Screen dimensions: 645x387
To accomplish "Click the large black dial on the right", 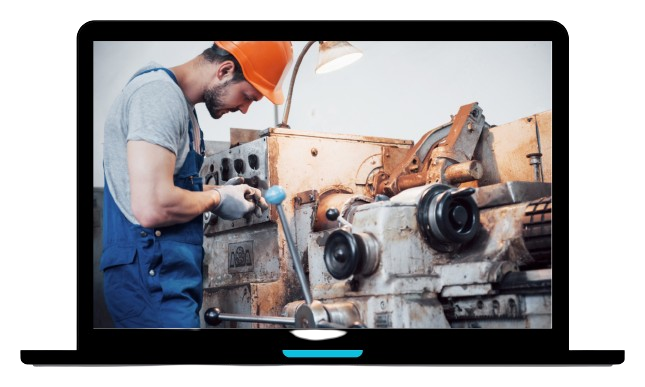I will pos(448,216).
